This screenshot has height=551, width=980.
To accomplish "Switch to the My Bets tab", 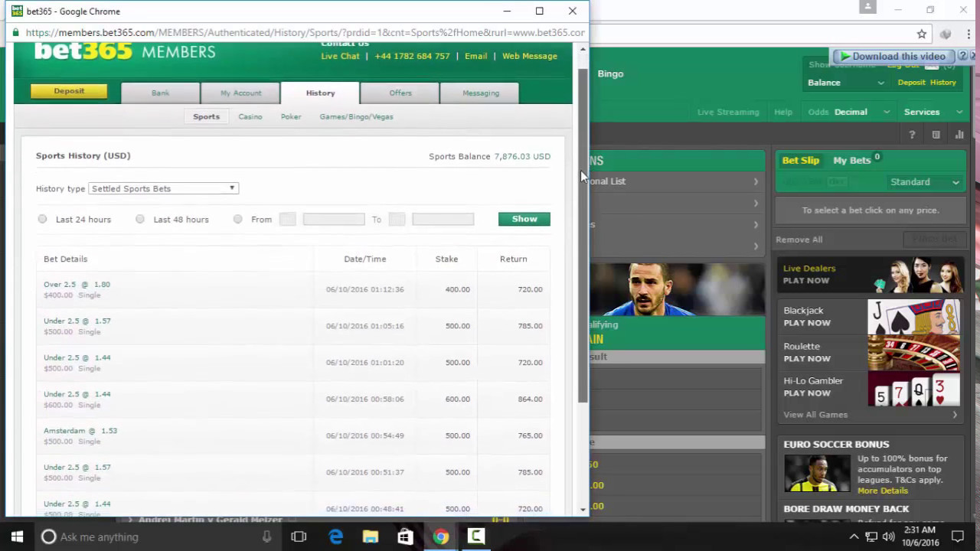I will (x=852, y=160).
